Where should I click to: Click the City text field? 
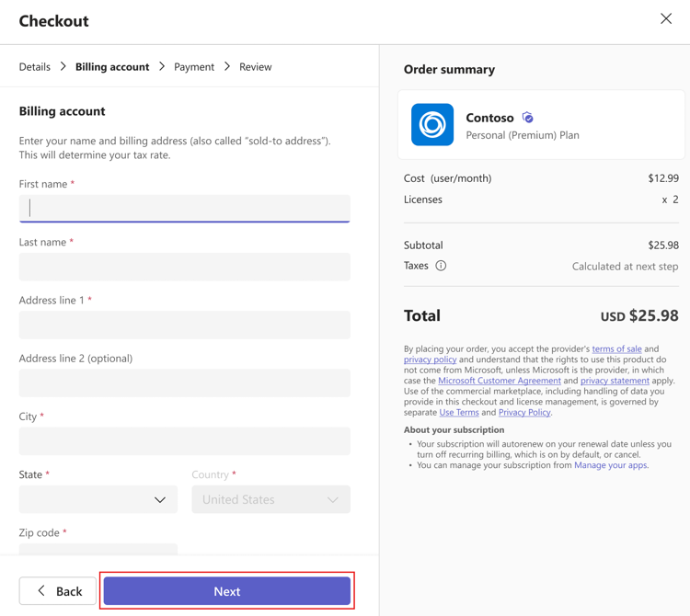[x=184, y=441]
